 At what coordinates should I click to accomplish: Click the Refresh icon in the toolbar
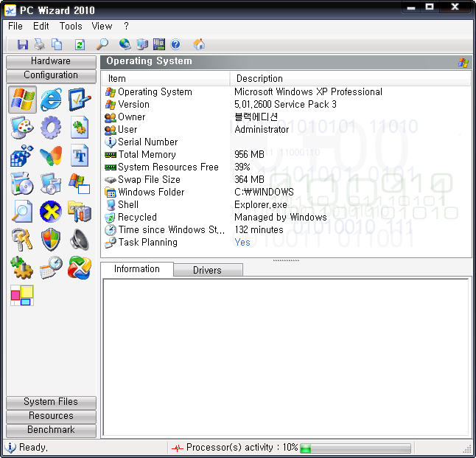[x=80, y=45]
